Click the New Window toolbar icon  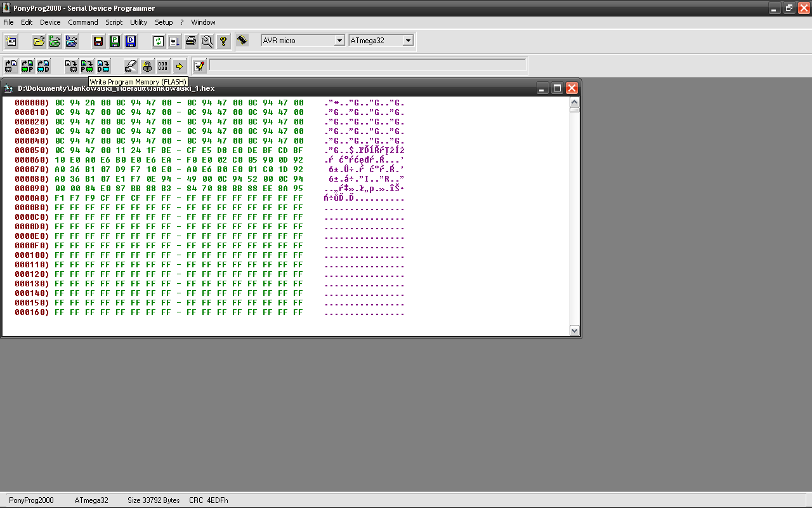11,41
